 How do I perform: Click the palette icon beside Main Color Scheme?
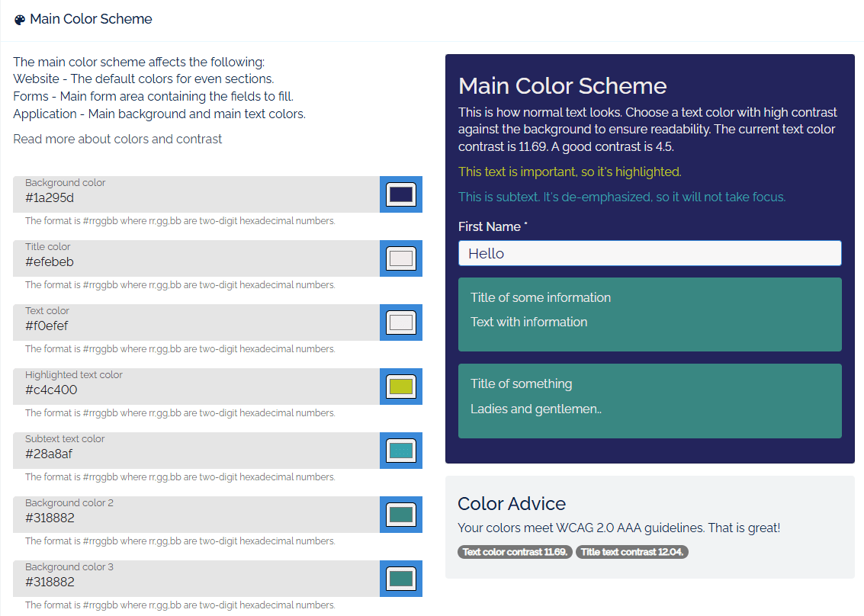[20, 20]
